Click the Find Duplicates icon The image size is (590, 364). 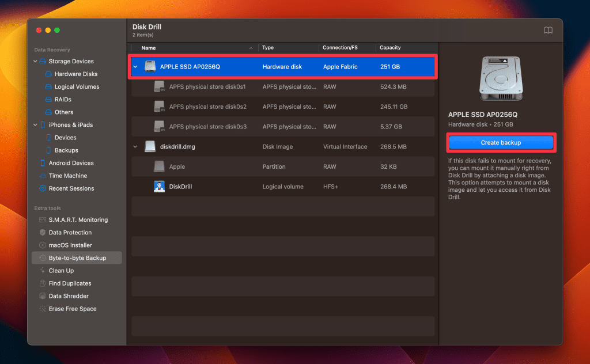(x=43, y=283)
